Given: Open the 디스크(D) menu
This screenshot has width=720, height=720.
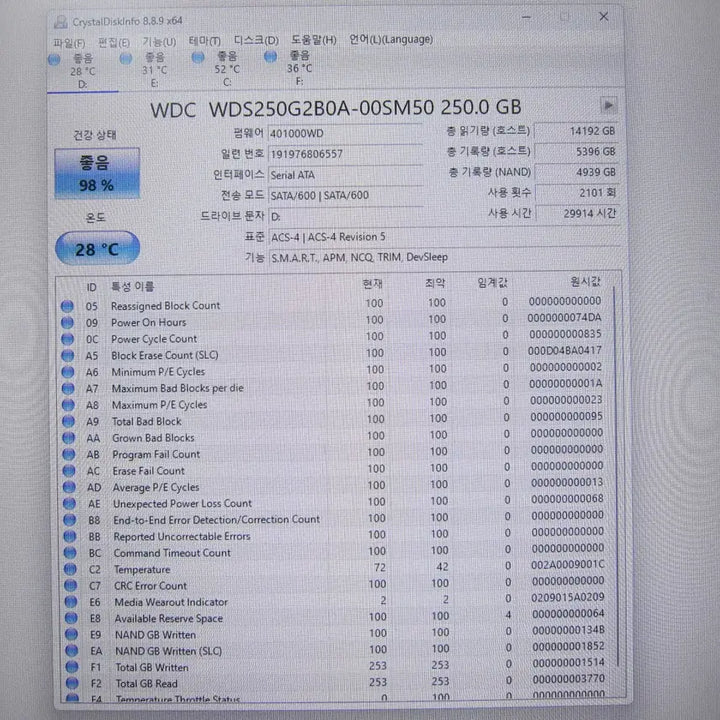Looking at the screenshot, I should pos(256,40).
